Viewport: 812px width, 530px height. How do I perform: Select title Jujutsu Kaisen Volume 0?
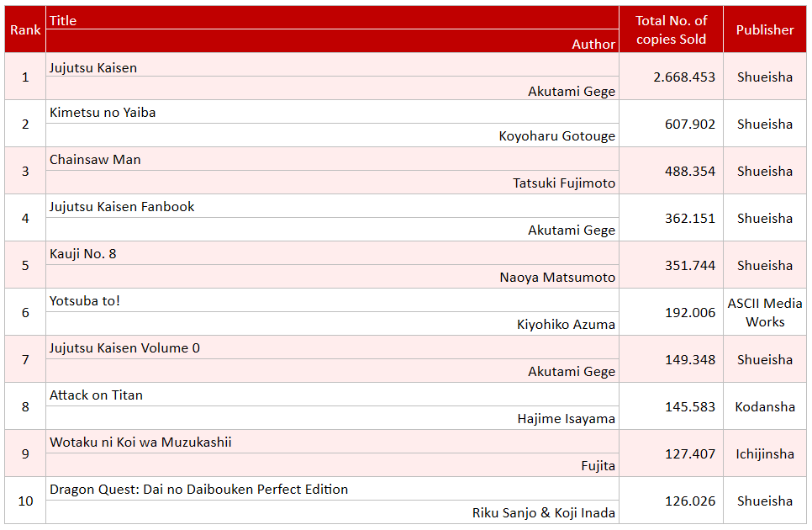coord(124,348)
